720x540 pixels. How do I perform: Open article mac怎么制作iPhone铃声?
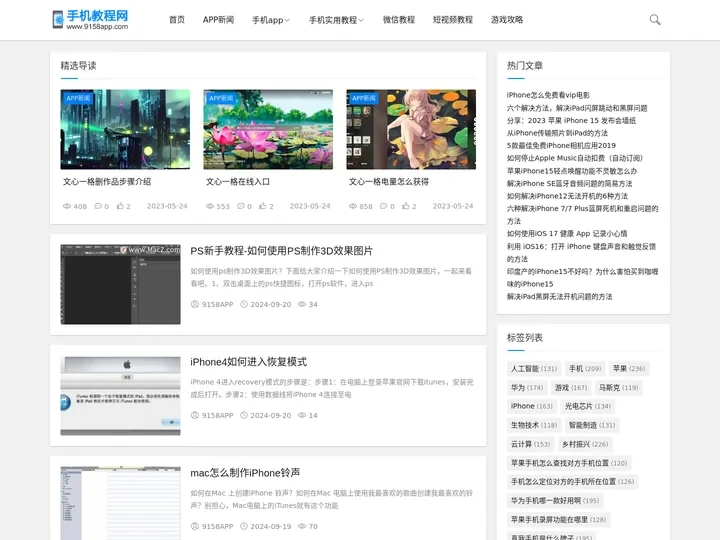(245, 472)
